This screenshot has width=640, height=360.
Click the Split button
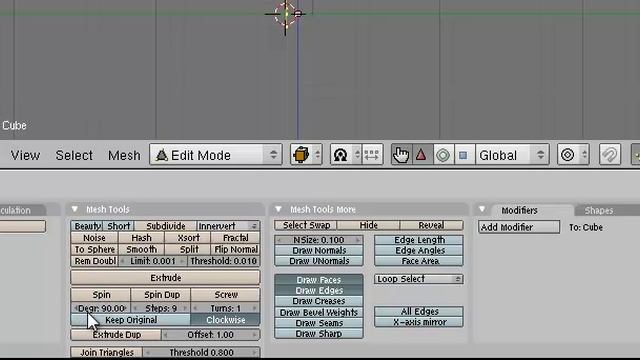pyautogui.click(x=189, y=249)
